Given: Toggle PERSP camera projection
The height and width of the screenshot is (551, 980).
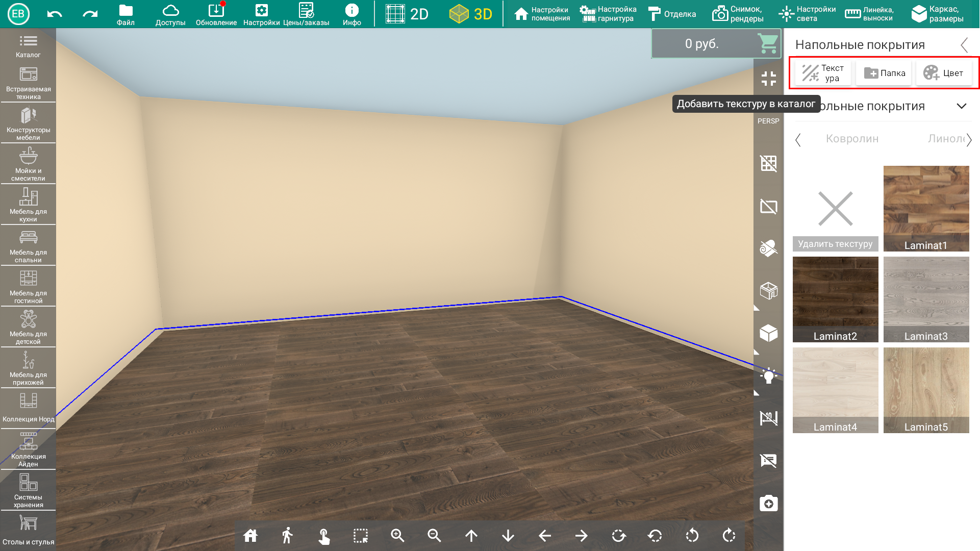Looking at the screenshot, I should (x=768, y=121).
